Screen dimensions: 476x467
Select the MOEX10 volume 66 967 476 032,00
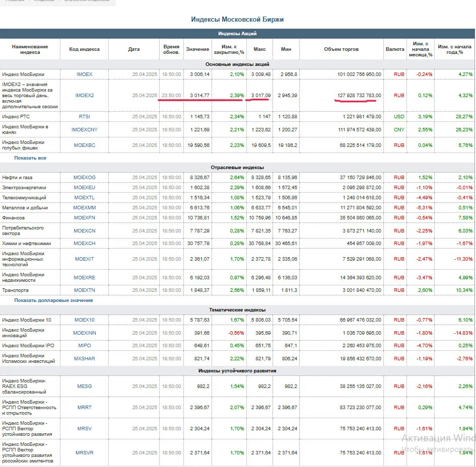pos(360,320)
